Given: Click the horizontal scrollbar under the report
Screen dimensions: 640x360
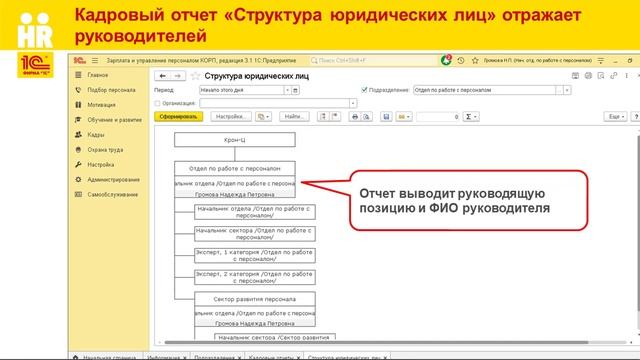Looking at the screenshot, I should 376,342.
